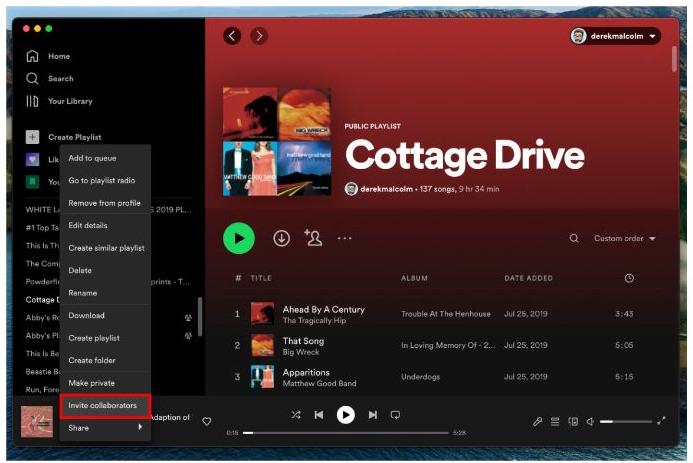Open Search in the sidebar
Viewport: 693px width, 463px height.
[50, 79]
